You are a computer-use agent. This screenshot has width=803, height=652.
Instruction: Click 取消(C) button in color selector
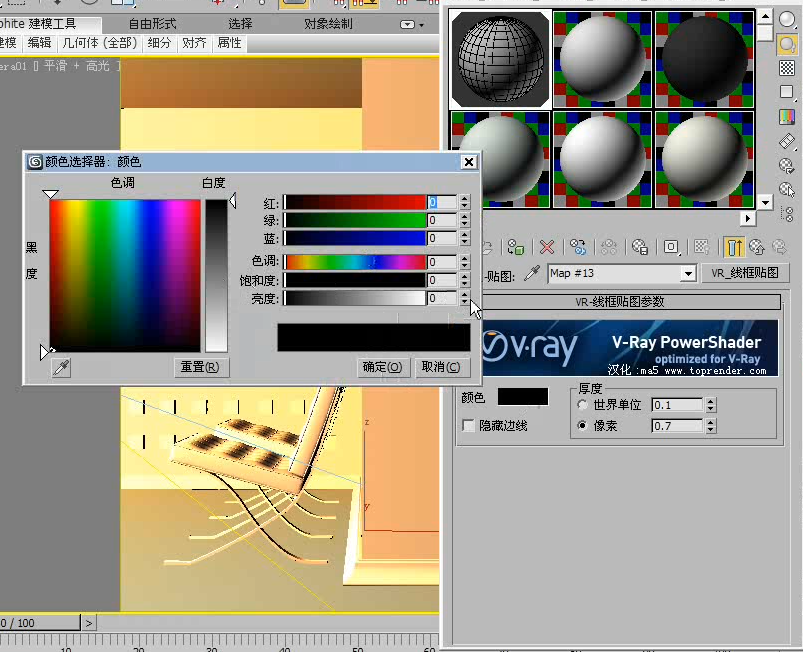point(441,367)
